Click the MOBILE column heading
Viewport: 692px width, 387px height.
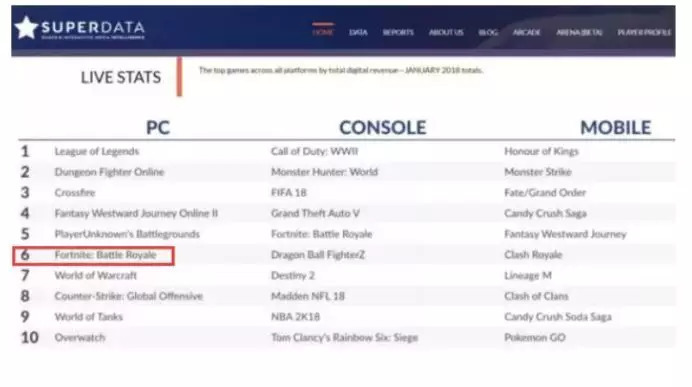(616, 128)
